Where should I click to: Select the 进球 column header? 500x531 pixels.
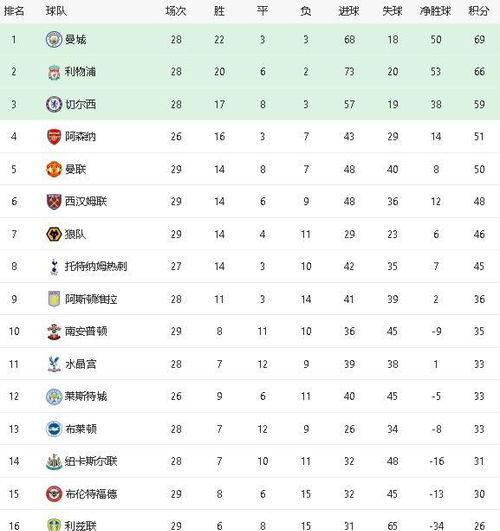tap(349, 11)
